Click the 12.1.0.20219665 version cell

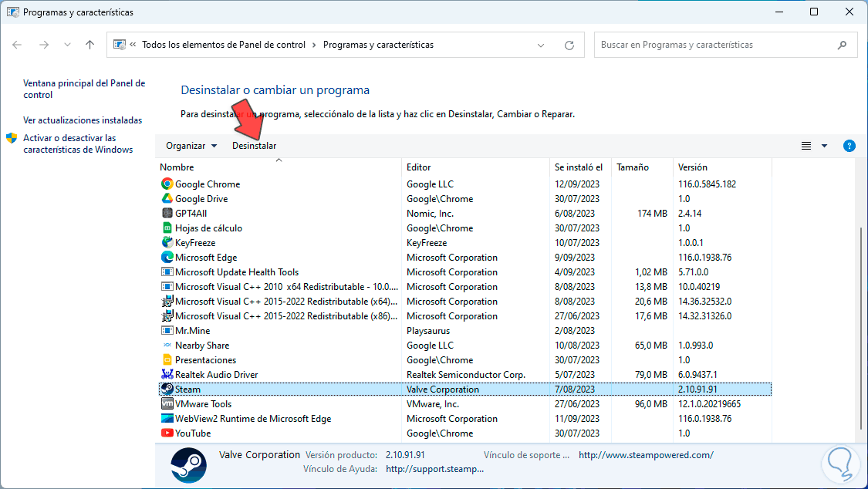[x=709, y=404]
